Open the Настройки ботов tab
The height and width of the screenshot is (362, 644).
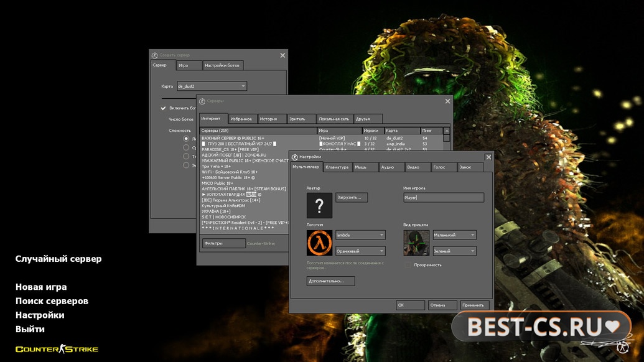click(222, 65)
